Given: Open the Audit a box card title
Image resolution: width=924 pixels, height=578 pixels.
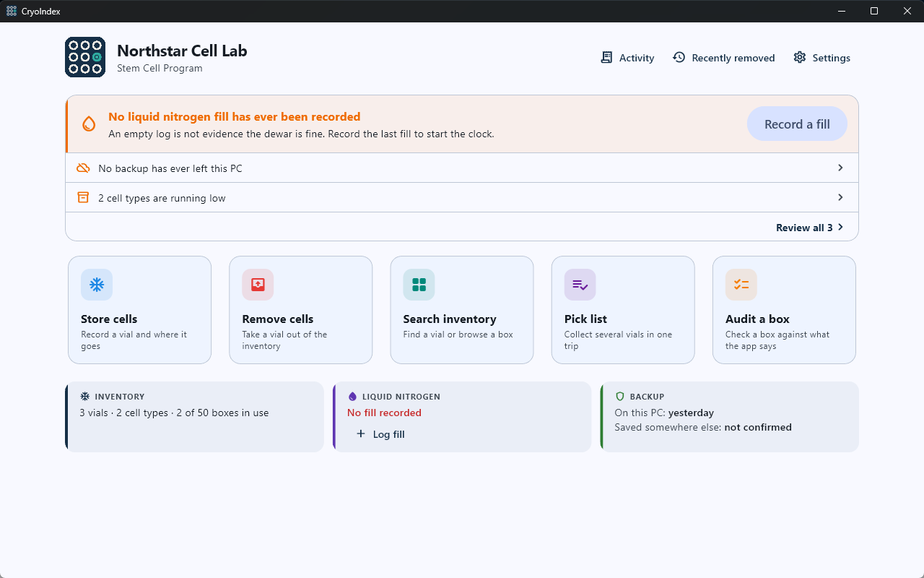Looking at the screenshot, I should click(x=757, y=319).
